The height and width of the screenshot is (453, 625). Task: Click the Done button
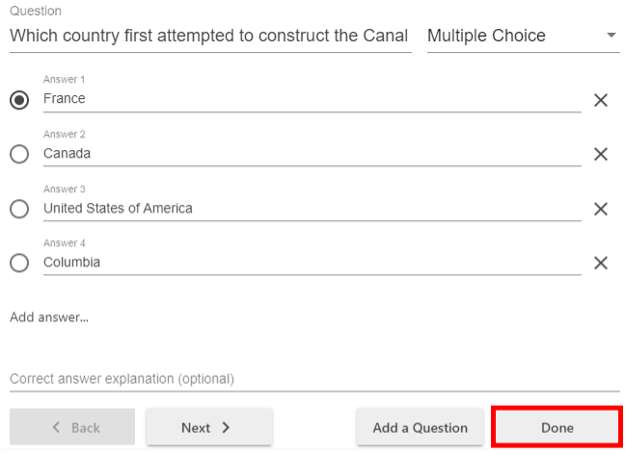557,427
